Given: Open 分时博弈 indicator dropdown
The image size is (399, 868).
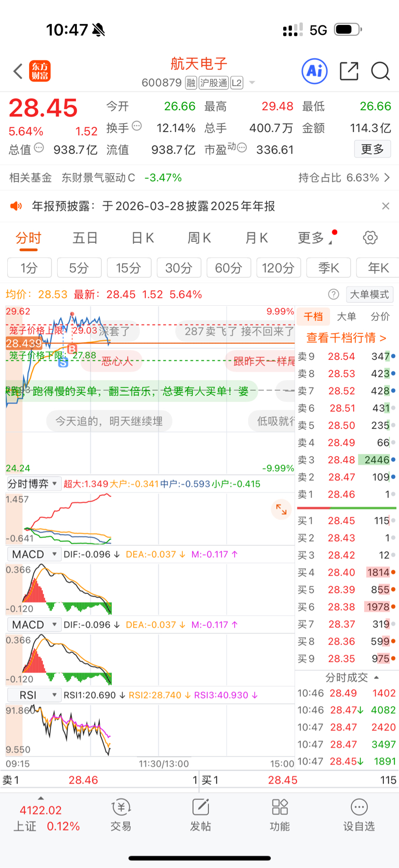Looking at the screenshot, I should click(34, 484).
